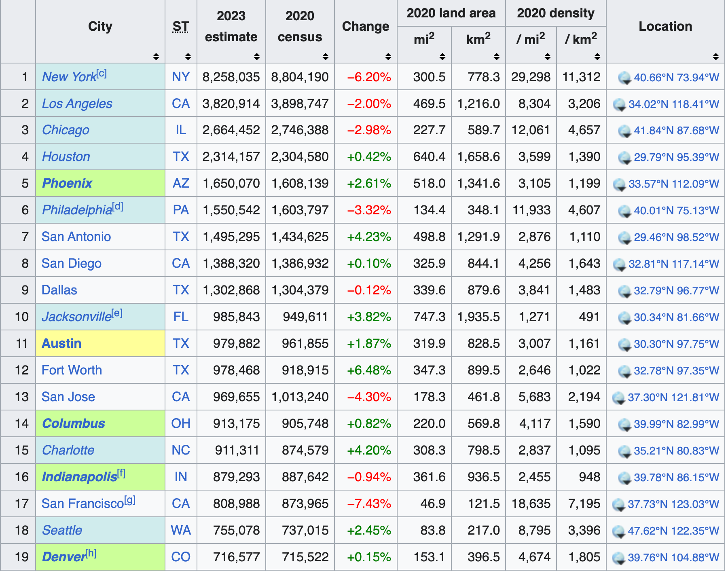Sort by Change column arrows
The height and width of the screenshot is (571, 728).
[x=388, y=57]
